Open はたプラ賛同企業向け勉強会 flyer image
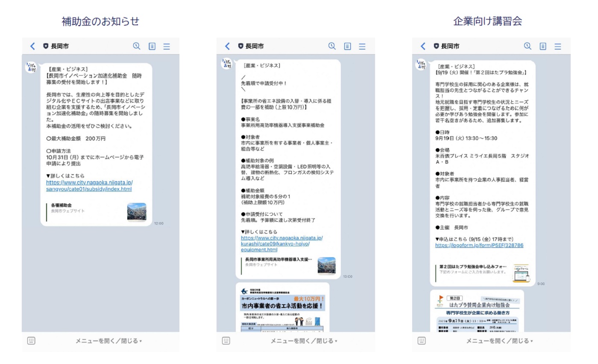Screen dimensions: 598x364 pos(477,311)
